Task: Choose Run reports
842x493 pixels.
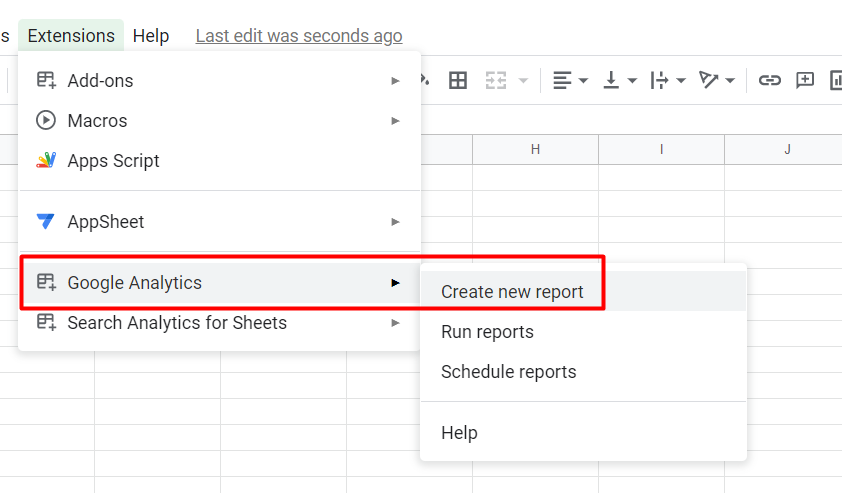Action: (583, 332)
